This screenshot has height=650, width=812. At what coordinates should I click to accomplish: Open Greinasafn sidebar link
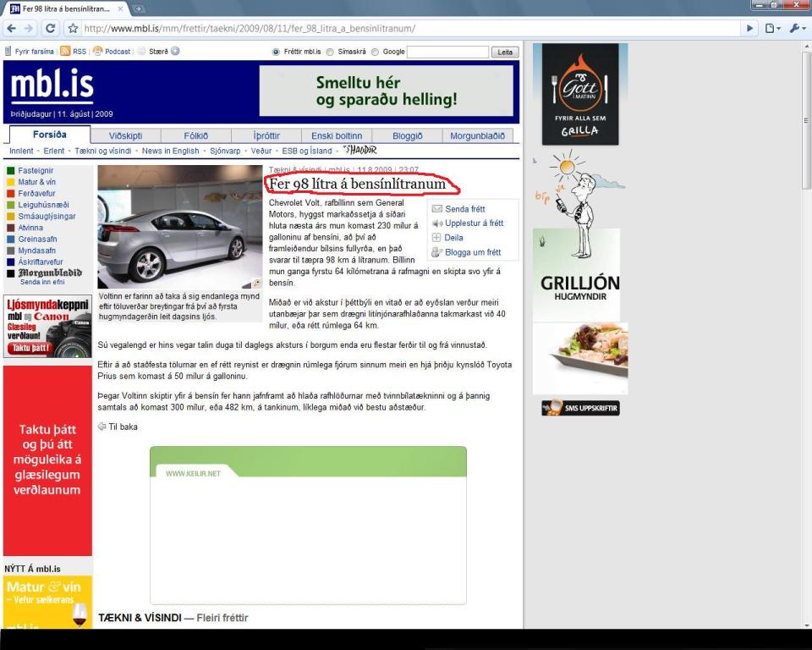coord(37,239)
